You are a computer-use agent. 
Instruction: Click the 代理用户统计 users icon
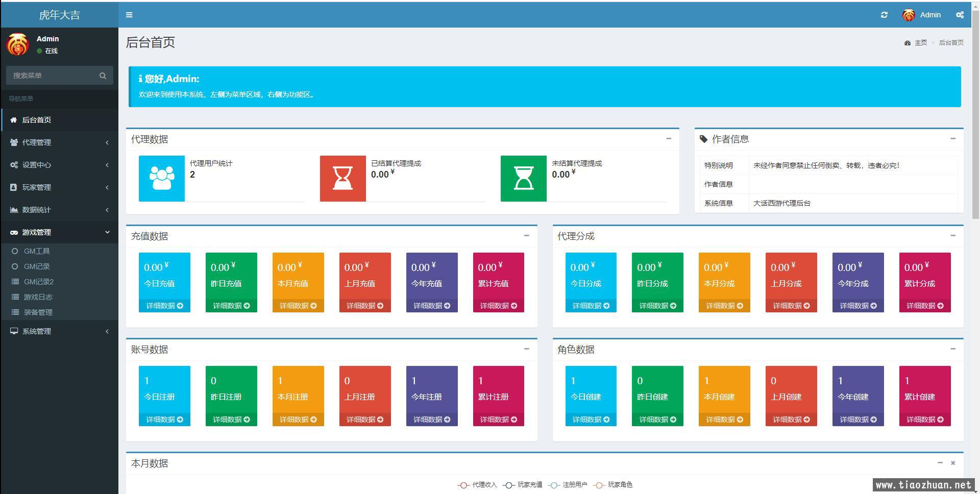coord(162,179)
